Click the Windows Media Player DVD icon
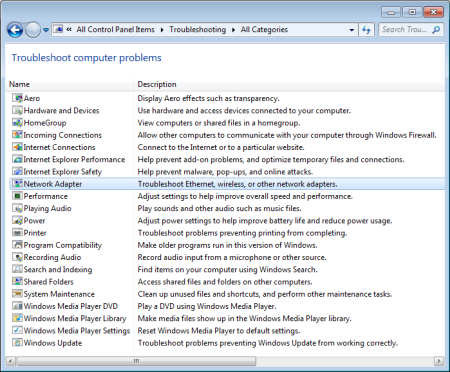This screenshot has height=372, width=450. click(x=17, y=306)
